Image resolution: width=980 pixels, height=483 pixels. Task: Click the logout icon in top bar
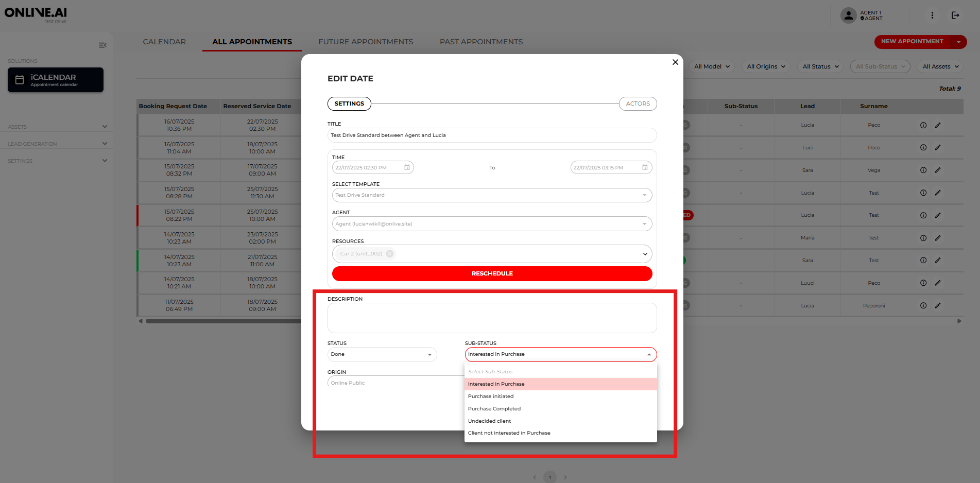955,15
